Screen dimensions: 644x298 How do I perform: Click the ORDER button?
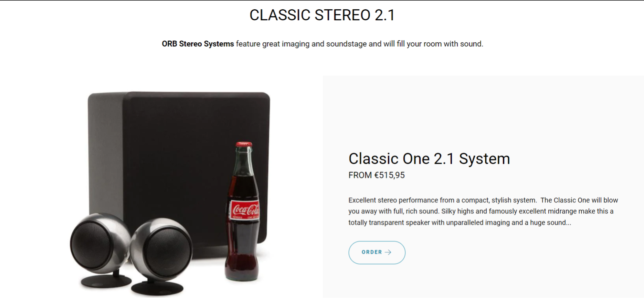point(377,253)
